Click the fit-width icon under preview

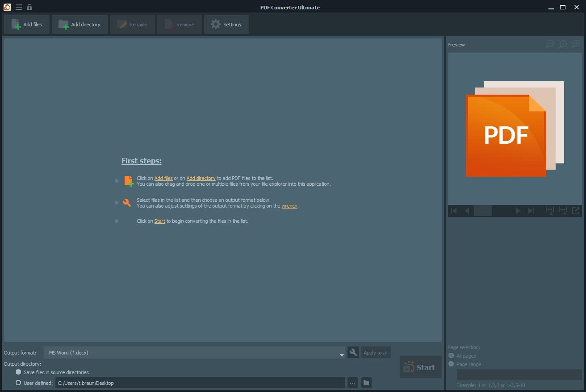point(563,211)
